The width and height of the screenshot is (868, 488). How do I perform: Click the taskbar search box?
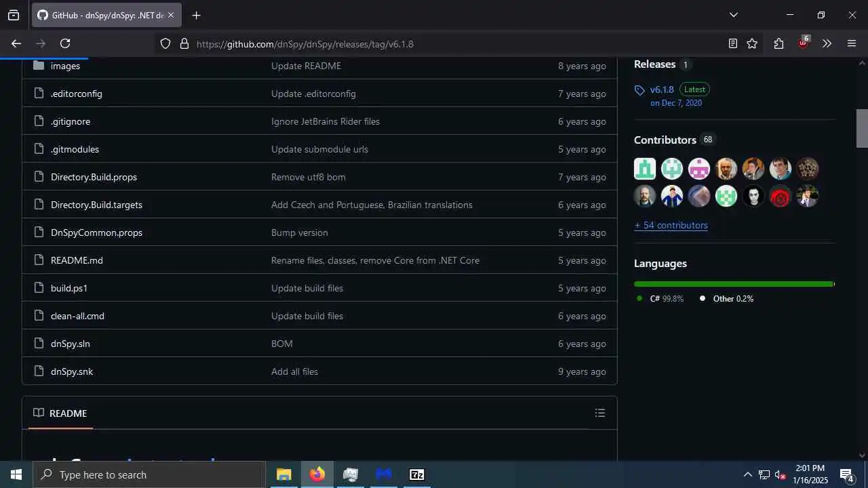click(149, 474)
